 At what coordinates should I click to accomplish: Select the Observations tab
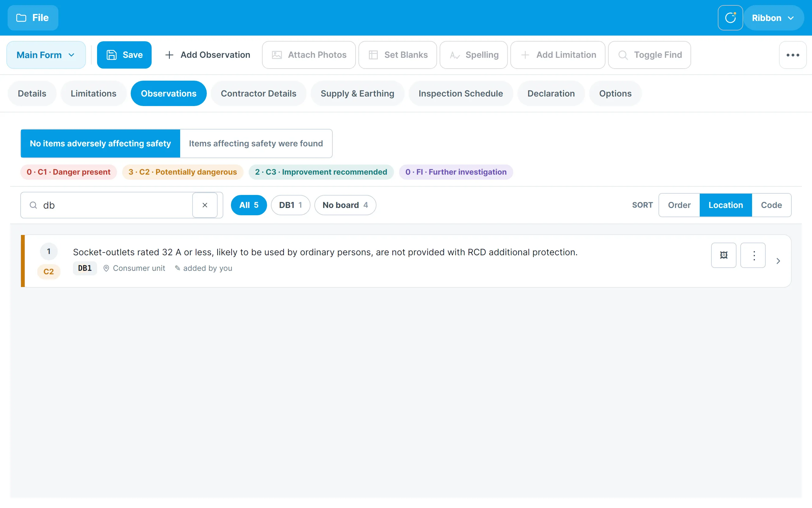[x=168, y=93]
